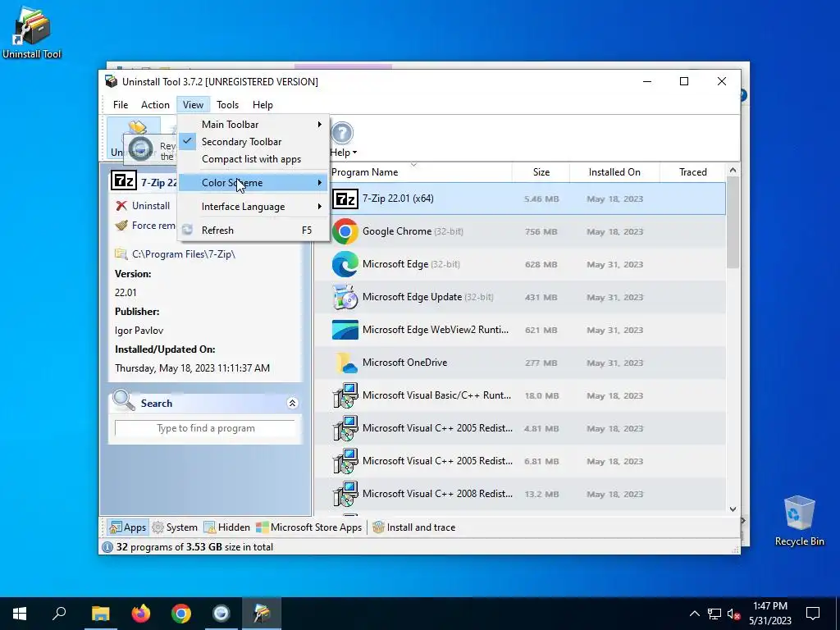Image resolution: width=840 pixels, height=630 pixels.
Task: Switch to the System tab
Action: (175, 527)
